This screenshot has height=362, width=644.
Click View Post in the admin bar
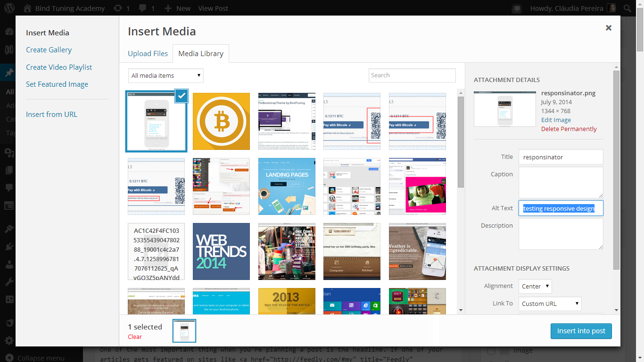(x=213, y=8)
